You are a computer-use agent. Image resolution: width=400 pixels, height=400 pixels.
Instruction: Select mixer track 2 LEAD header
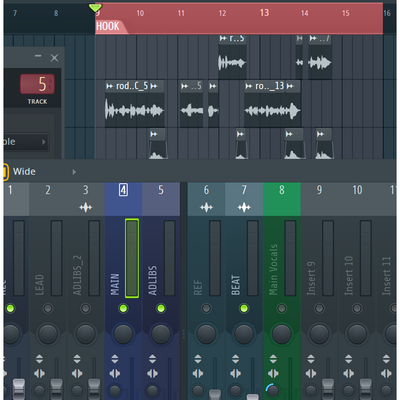(x=48, y=199)
